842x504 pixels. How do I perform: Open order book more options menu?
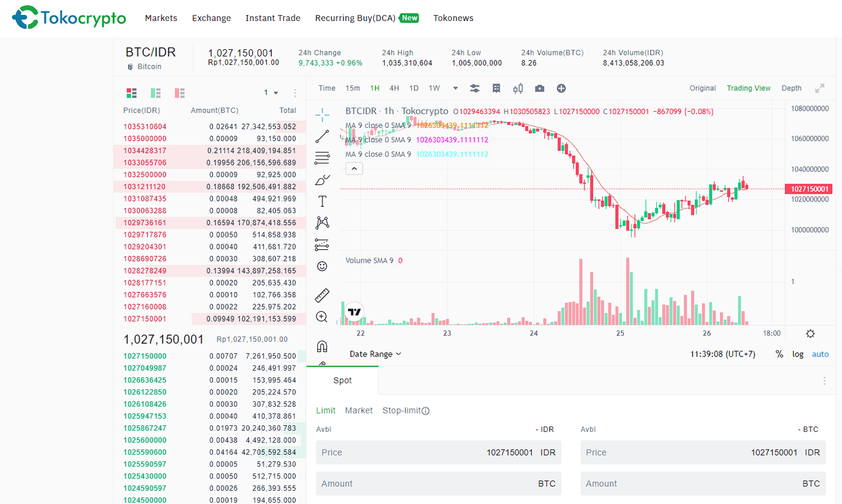pos(295,93)
